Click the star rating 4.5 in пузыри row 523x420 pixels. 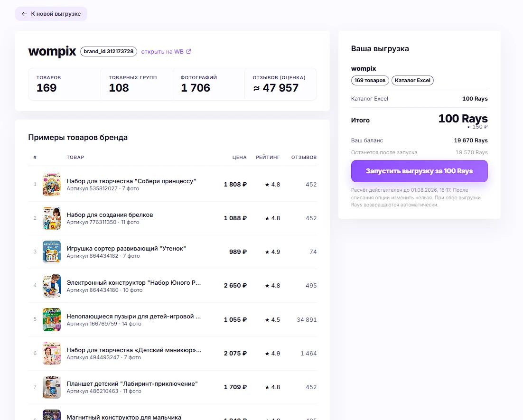272,319
